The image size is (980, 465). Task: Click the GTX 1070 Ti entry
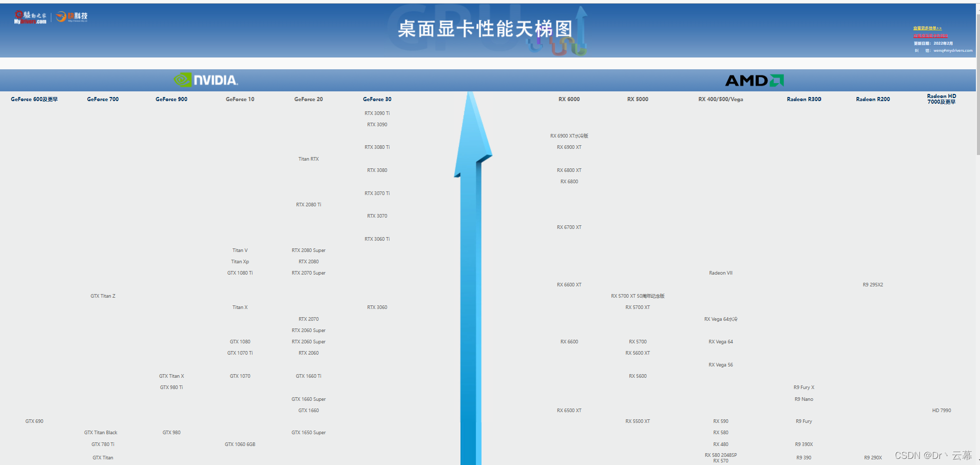[x=240, y=353]
